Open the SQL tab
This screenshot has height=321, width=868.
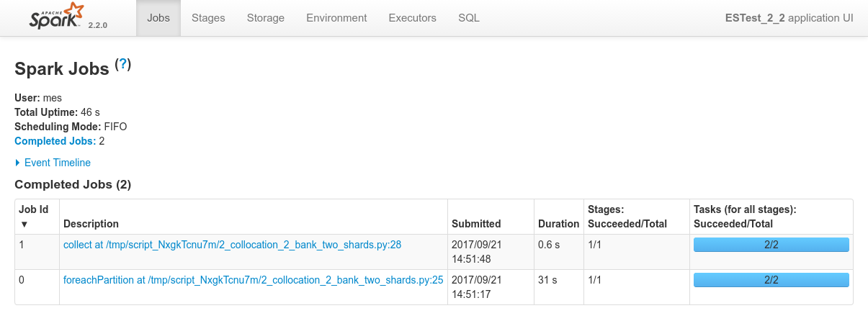click(x=469, y=18)
